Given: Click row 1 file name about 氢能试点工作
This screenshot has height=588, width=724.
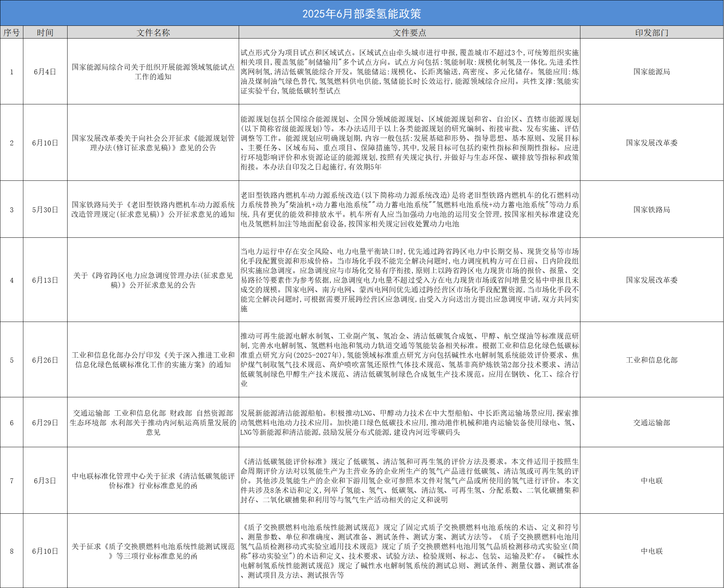Looking at the screenshot, I should coord(153,72).
